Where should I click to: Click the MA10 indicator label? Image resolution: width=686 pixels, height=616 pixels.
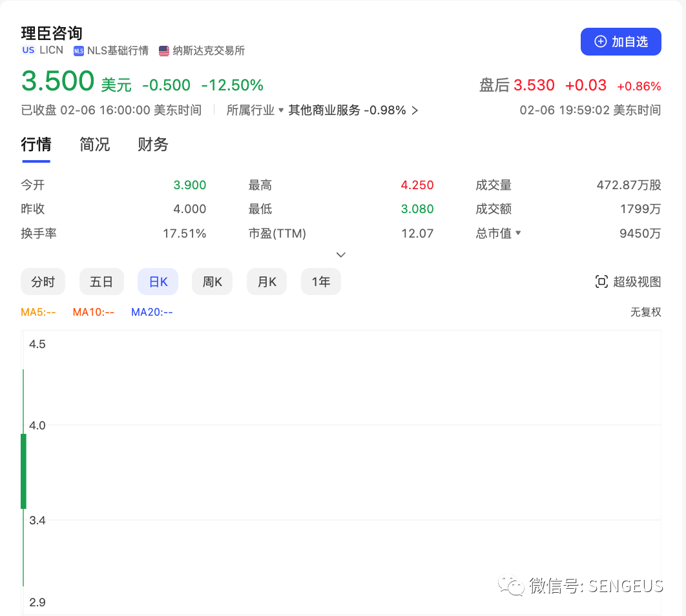94,312
